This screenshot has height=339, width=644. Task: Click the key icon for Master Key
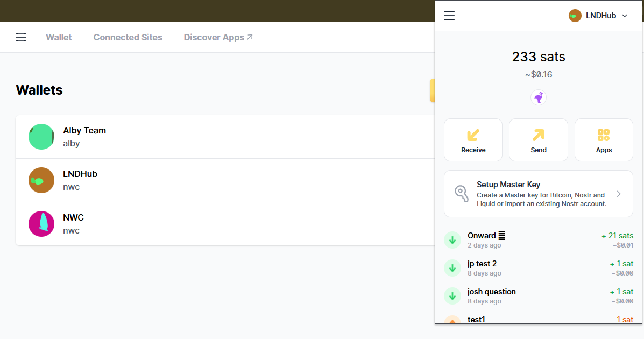[462, 193]
